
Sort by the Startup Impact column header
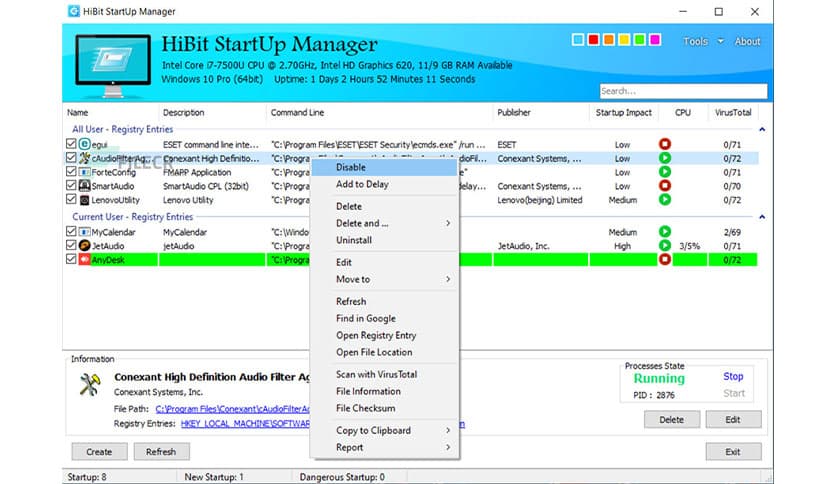pos(624,112)
